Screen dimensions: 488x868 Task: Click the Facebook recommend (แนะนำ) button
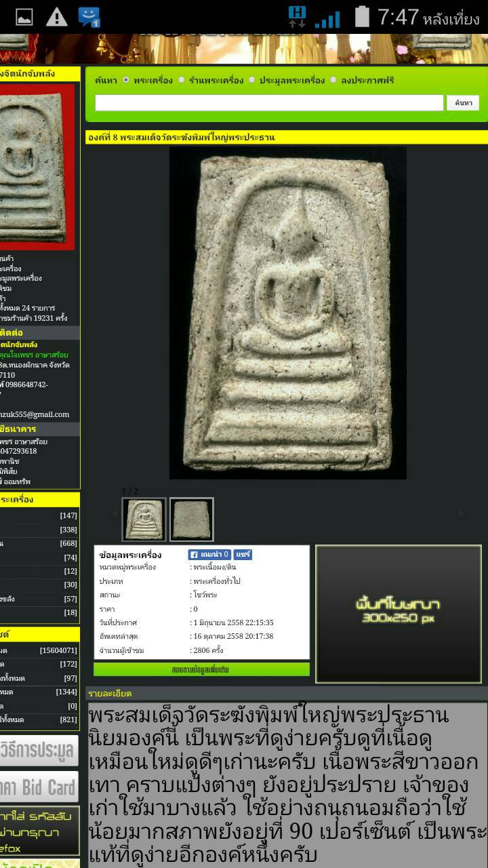tap(209, 555)
